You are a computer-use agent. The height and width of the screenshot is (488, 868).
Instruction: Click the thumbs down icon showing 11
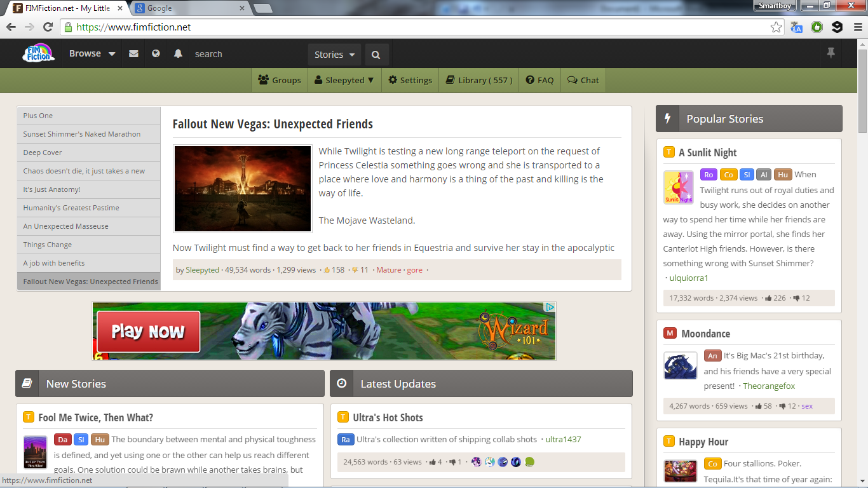point(355,270)
